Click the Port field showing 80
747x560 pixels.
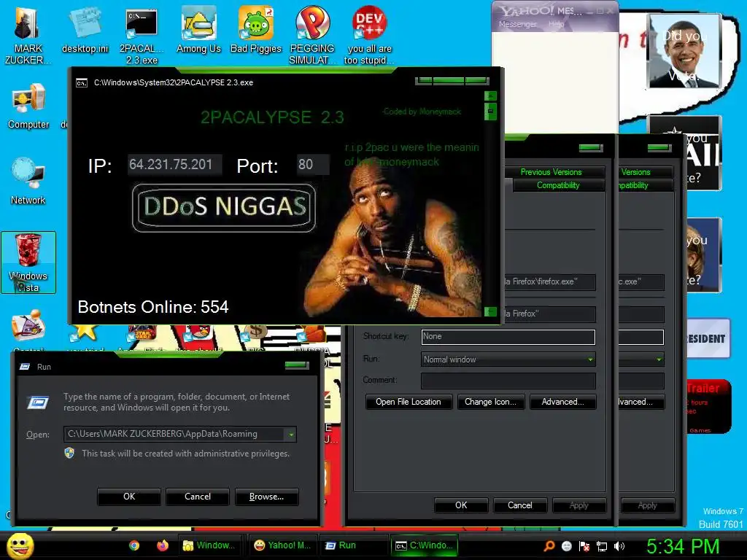coord(313,165)
